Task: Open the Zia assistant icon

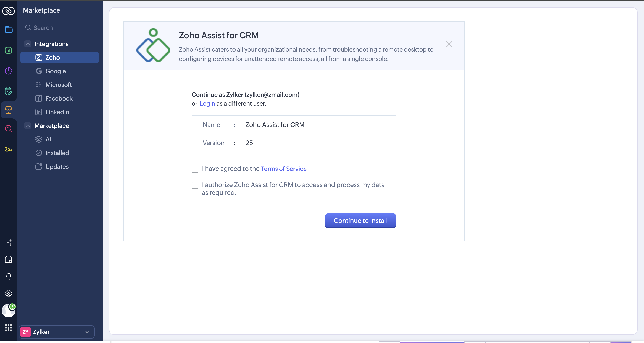Action: pos(9,149)
